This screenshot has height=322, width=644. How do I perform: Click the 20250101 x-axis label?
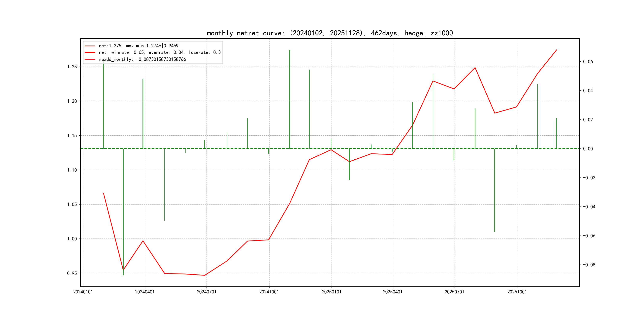(332, 292)
